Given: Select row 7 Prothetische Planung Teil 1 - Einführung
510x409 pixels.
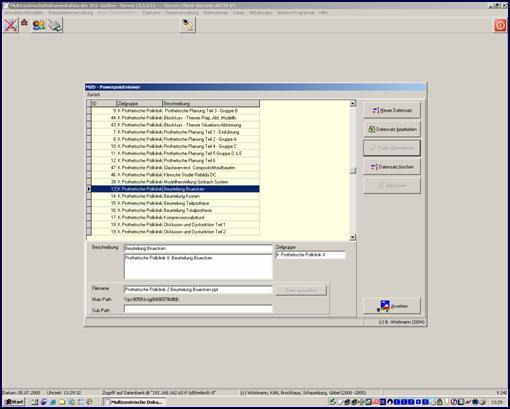Looking at the screenshot, I should [175, 132].
